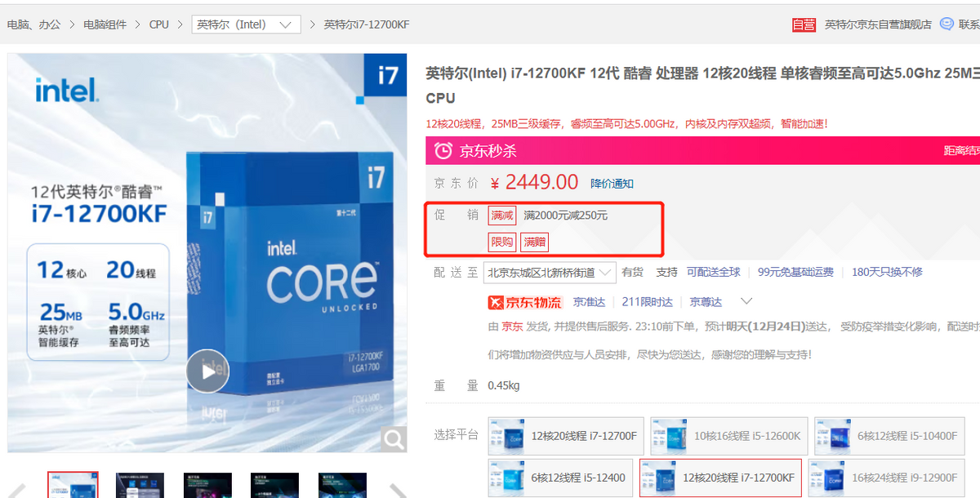Select the 16核24线程 i9-12900F platform option
The width and height of the screenshot is (980, 498).
[889, 478]
